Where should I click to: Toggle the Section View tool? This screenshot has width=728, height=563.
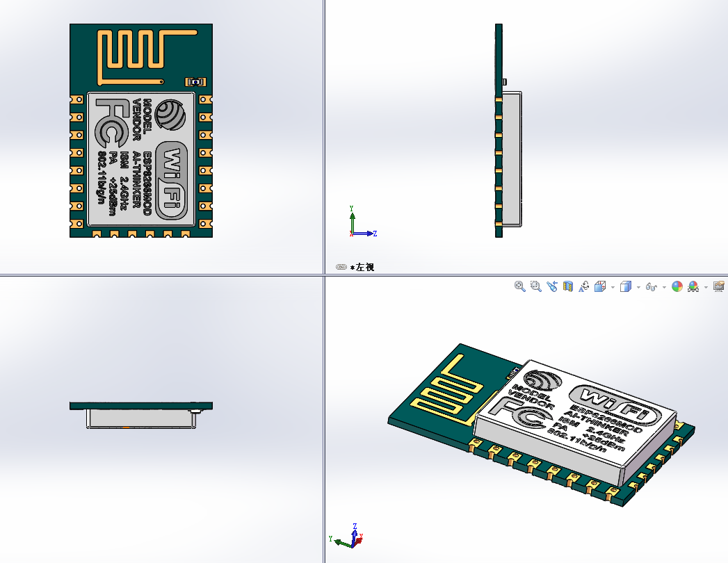[x=567, y=286]
